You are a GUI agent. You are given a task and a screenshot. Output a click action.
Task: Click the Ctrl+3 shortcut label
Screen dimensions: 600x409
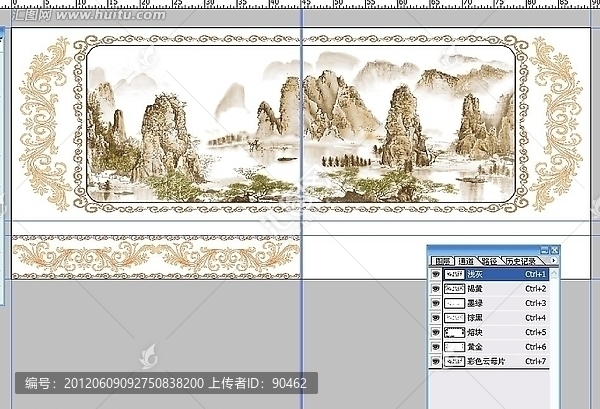point(536,303)
